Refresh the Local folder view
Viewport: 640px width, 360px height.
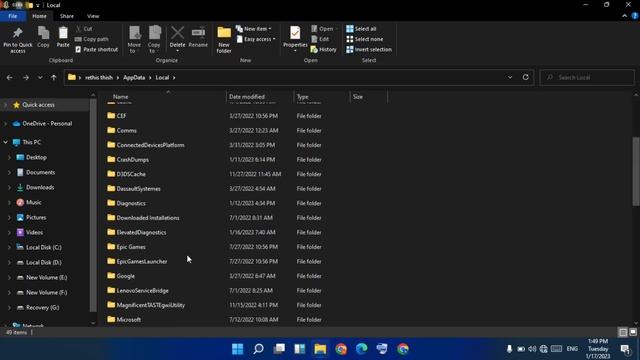click(526, 77)
